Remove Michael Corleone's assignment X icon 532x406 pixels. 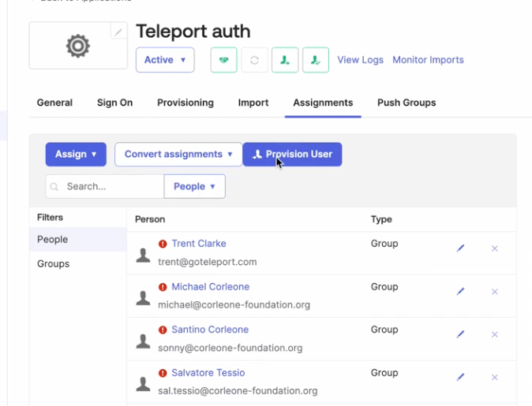pyautogui.click(x=495, y=292)
